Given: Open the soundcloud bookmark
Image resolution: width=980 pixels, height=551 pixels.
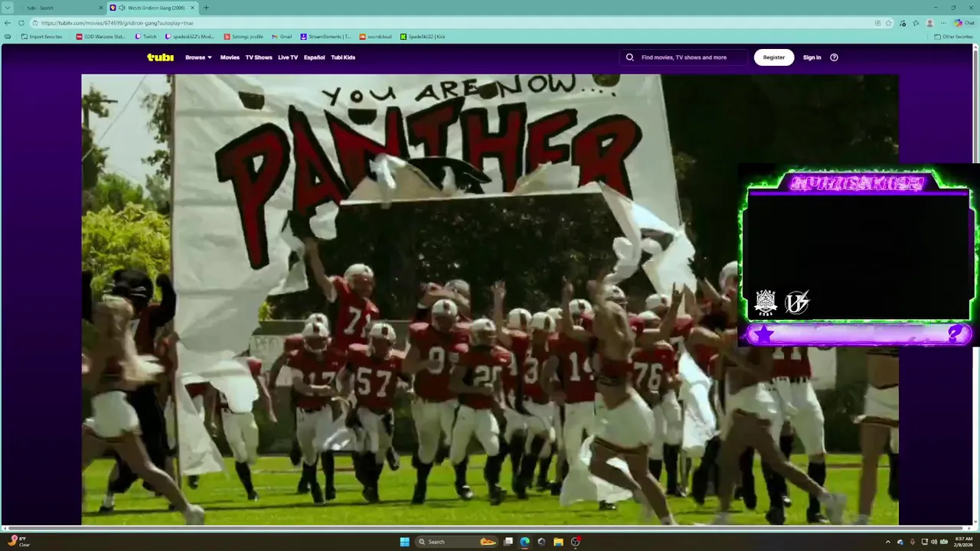Looking at the screenshot, I should click(x=375, y=37).
